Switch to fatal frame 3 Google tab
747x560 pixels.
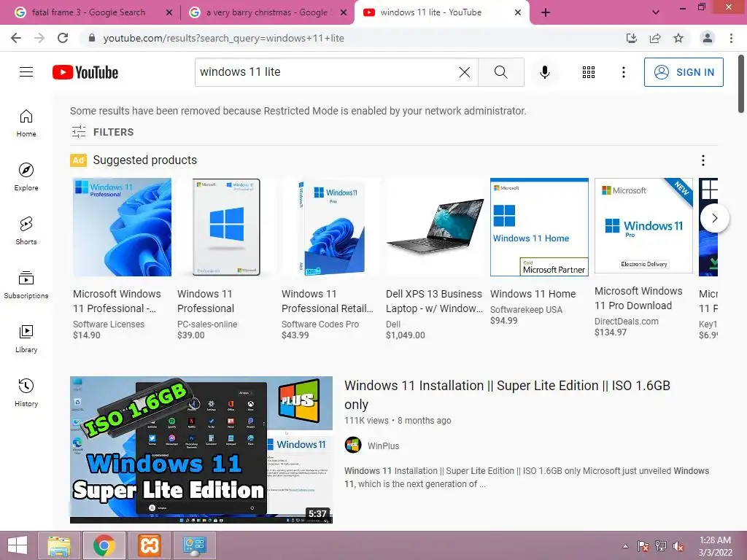click(88, 12)
